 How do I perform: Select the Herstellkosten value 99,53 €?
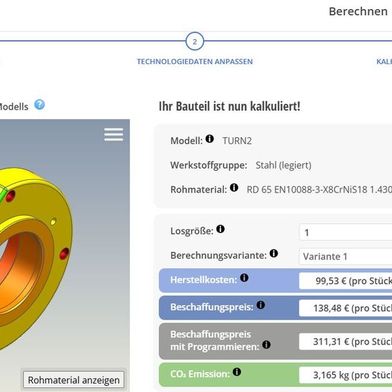tap(346, 281)
